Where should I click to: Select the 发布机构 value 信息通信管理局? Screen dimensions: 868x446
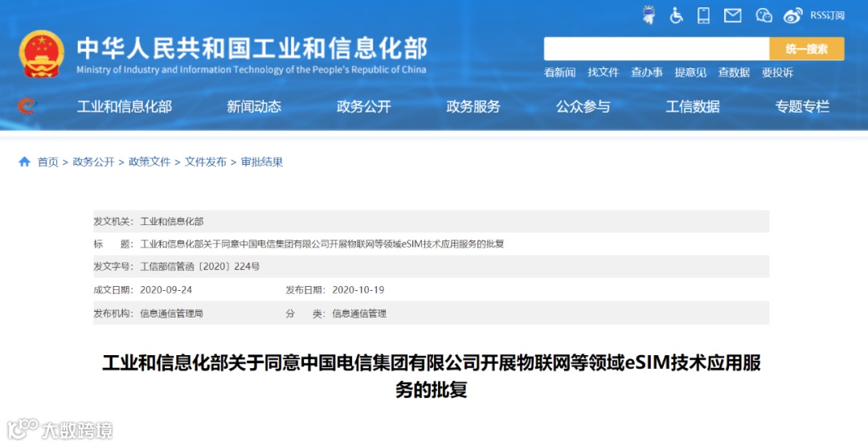[x=172, y=313]
